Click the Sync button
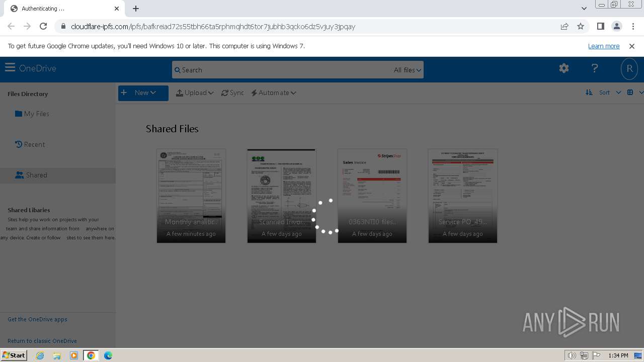This screenshot has width=644, height=362. click(232, 93)
